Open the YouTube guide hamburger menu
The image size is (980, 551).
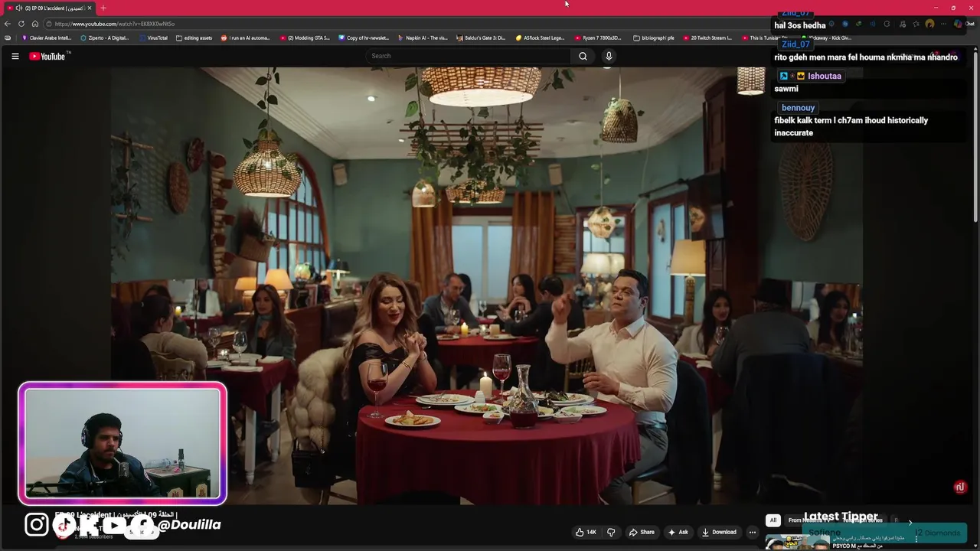[15, 56]
